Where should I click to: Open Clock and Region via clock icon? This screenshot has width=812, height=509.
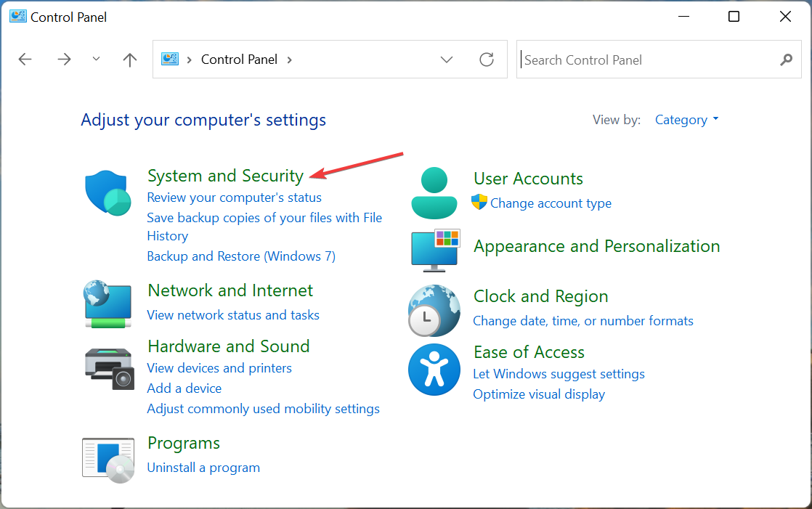434,311
